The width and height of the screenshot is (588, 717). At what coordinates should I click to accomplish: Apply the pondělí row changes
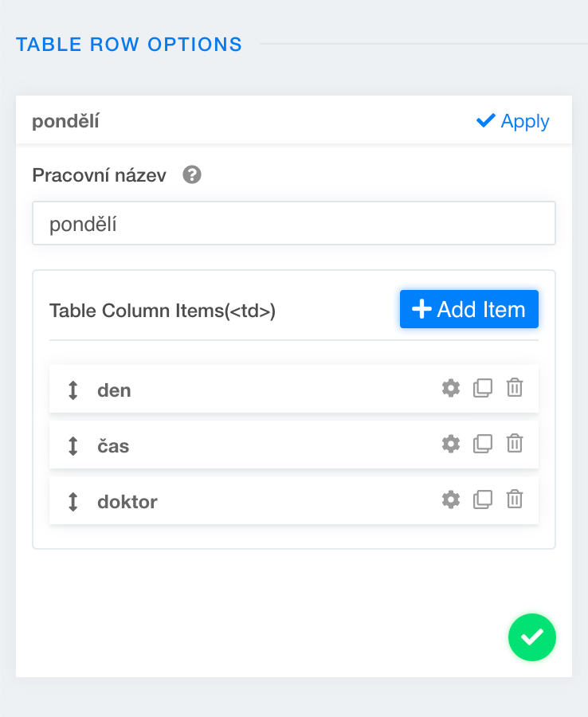[512, 121]
